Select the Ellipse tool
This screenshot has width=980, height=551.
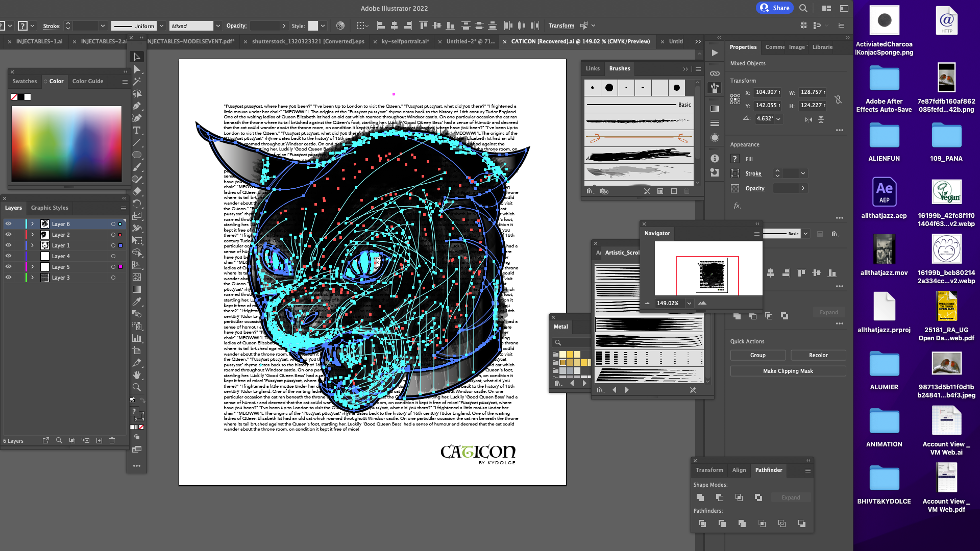click(x=136, y=155)
